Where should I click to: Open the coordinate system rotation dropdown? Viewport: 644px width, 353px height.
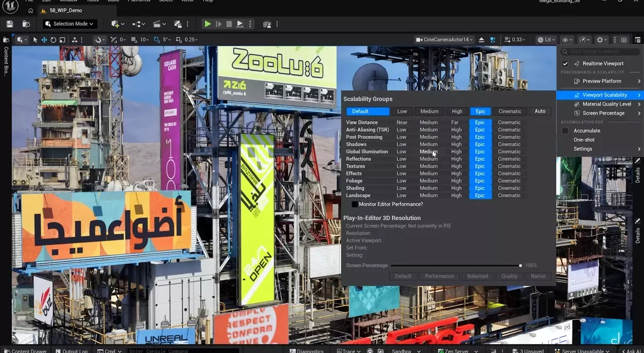click(99, 40)
